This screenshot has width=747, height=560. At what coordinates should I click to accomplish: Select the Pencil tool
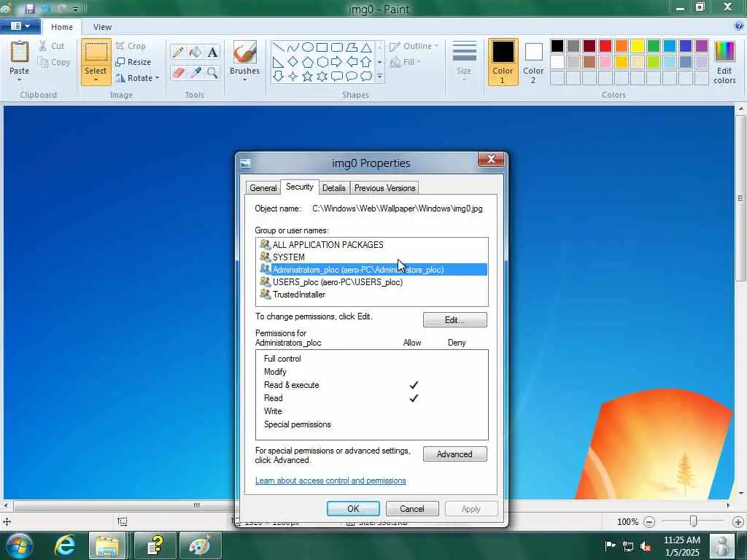[178, 52]
